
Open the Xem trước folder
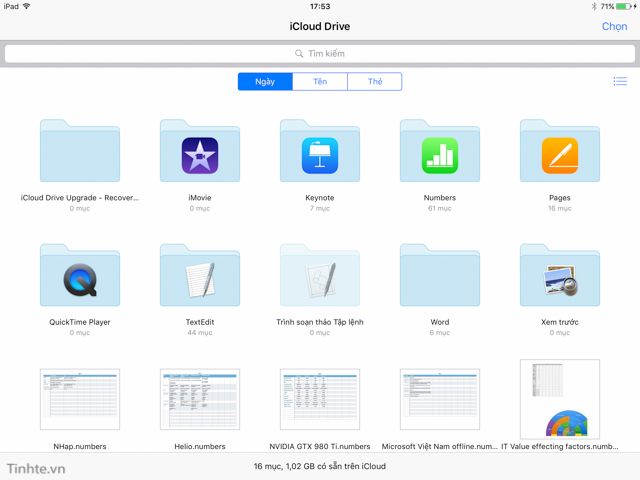(560, 275)
